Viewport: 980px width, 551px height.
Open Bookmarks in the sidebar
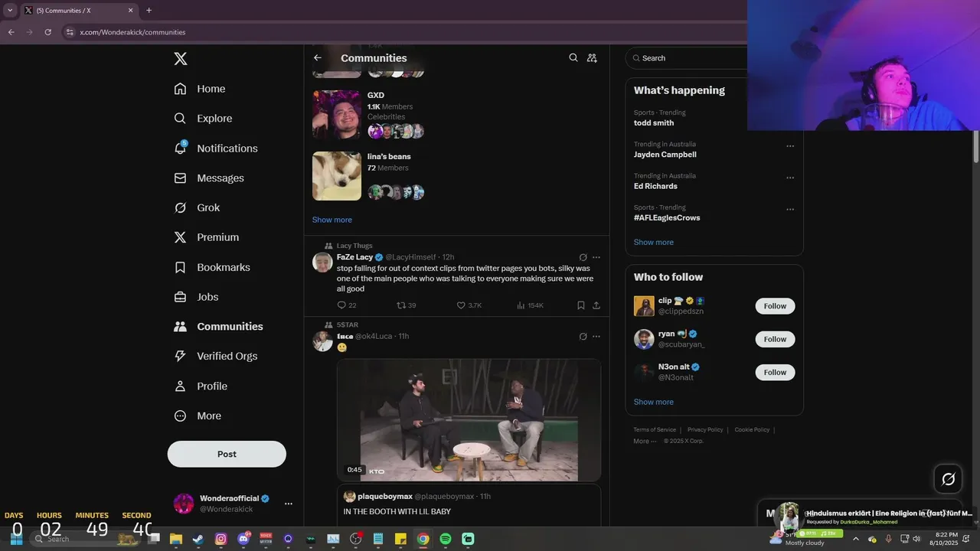[212, 267]
